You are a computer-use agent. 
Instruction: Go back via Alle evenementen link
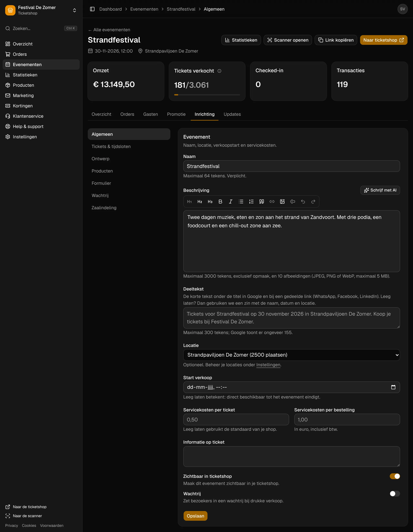[x=109, y=30]
